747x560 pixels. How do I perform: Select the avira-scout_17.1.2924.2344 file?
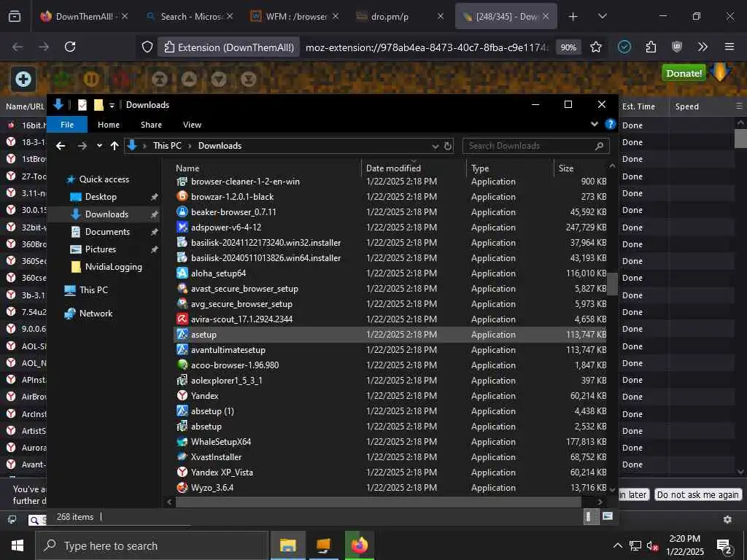click(x=391, y=319)
